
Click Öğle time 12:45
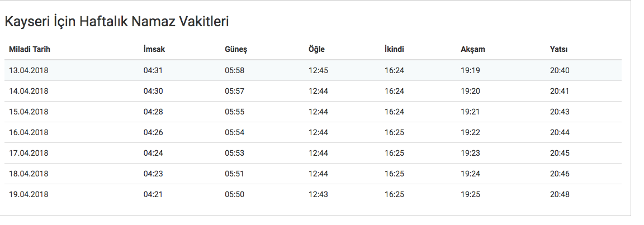pos(318,70)
